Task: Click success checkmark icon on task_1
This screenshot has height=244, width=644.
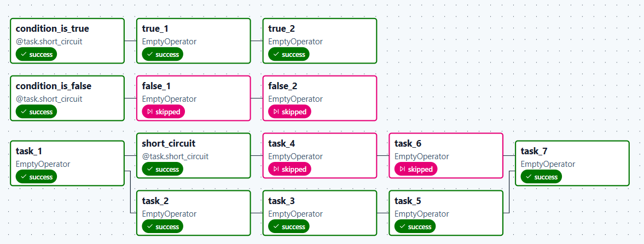Action: [x=24, y=177]
